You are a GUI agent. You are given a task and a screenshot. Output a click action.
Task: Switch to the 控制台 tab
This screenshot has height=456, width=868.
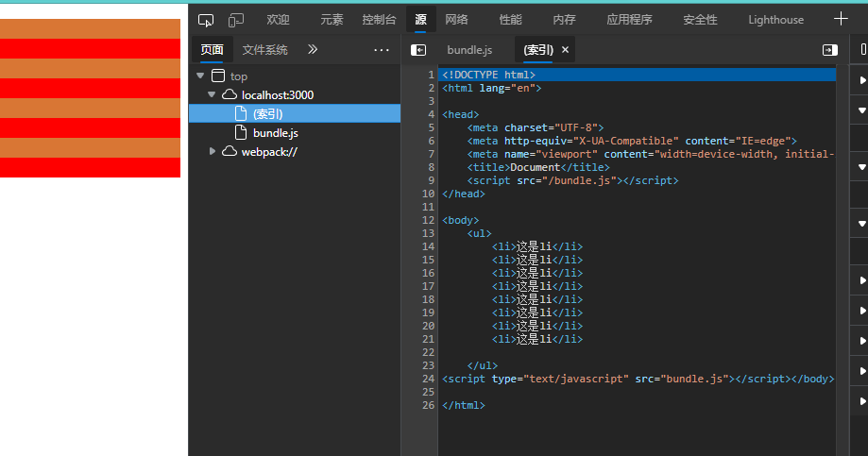pos(379,20)
